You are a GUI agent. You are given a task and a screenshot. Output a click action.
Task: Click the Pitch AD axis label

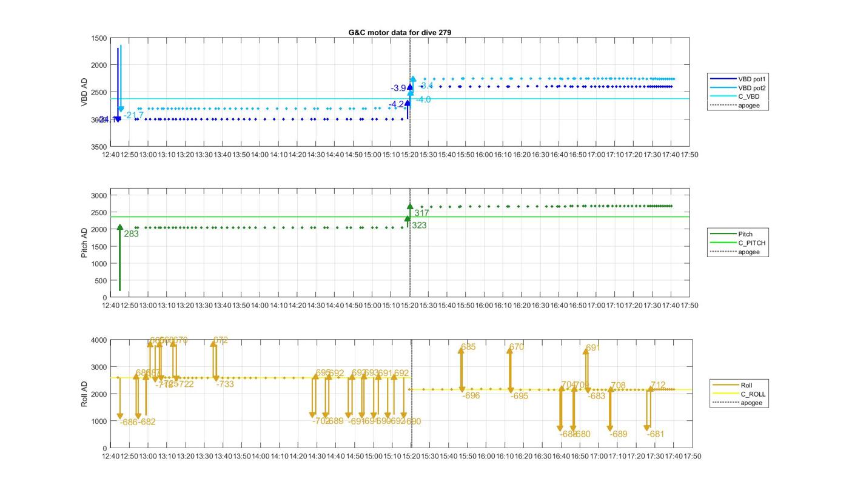point(84,243)
